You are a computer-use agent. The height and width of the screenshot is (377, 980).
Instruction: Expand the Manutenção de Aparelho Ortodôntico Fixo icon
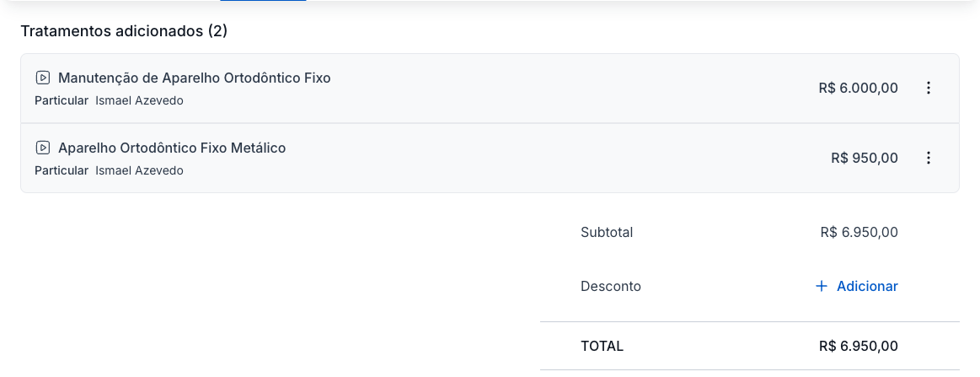pyautogui.click(x=43, y=78)
